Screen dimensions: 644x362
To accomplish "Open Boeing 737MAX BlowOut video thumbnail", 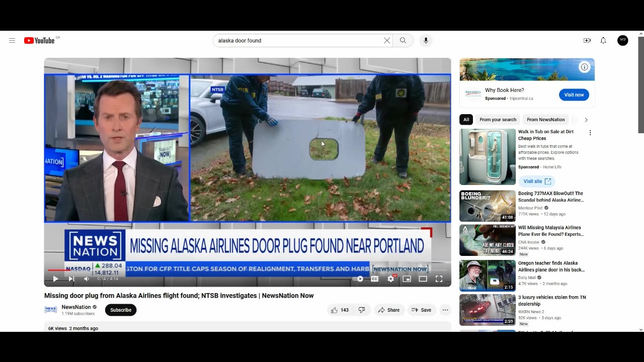I will pos(488,206).
